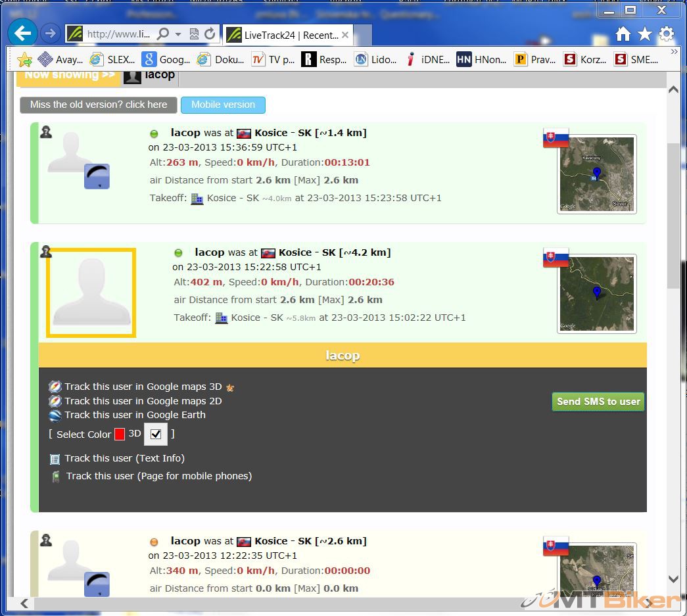The image size is (687, 616).
Task: Click the refresh page icon in address bar
Action: click(x=210, y=34)
